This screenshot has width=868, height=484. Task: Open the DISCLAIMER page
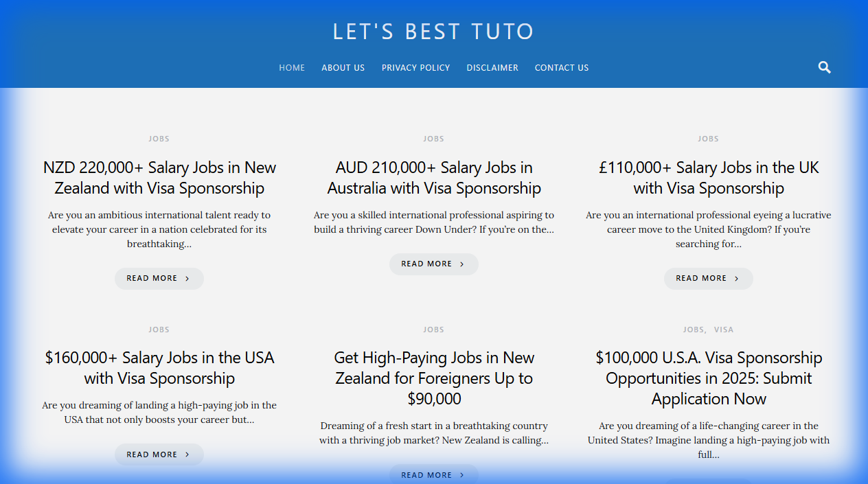tap(492, 67)
